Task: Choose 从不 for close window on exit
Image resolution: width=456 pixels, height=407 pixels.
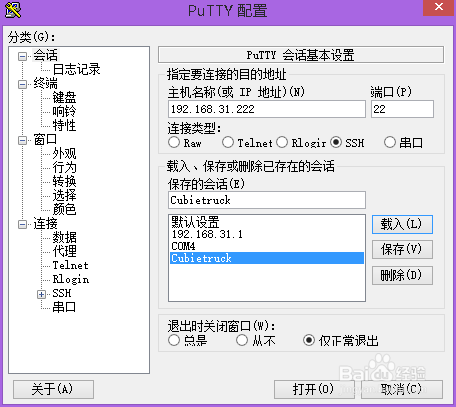Action: coord(242,340)
